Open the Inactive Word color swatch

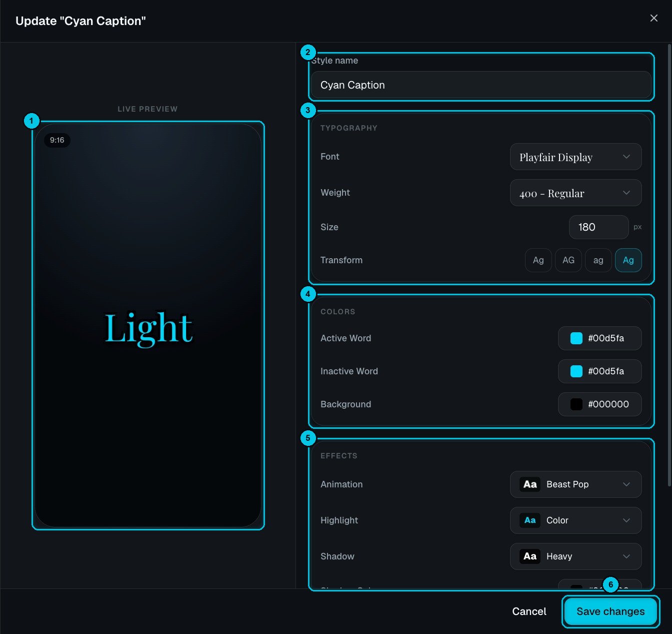tap(576, 371)
